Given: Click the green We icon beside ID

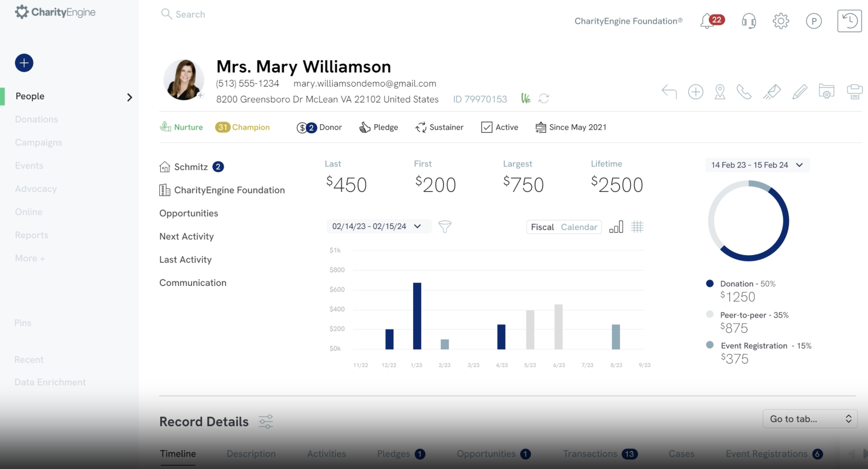Looking at the screenshot, I should (x=526, y=98).
